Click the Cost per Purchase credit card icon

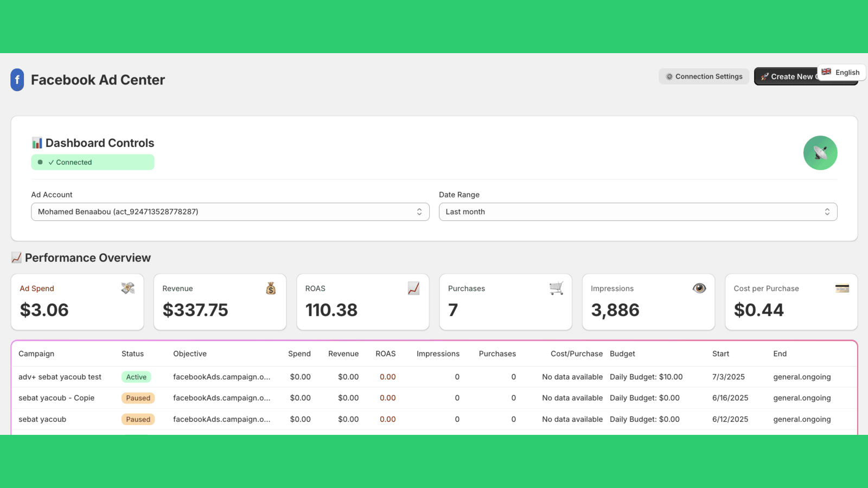pos(842,288)
